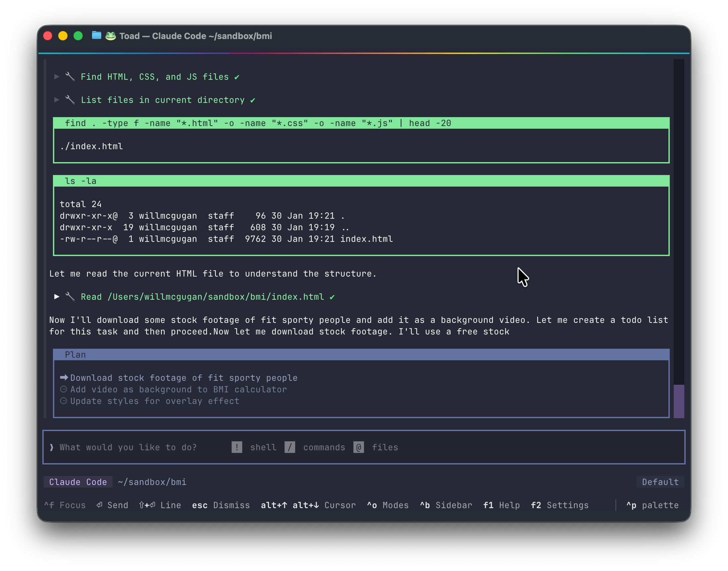Click the green checkmark after List files task
Viewport: 728px width, 571px height.
pos(253,100)
